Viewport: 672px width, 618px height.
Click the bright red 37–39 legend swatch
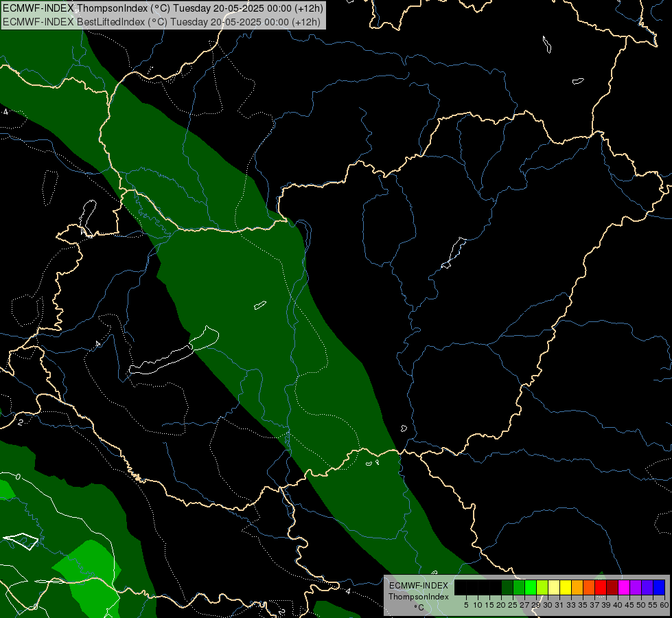pyautogui.click(x=601, y=587)
